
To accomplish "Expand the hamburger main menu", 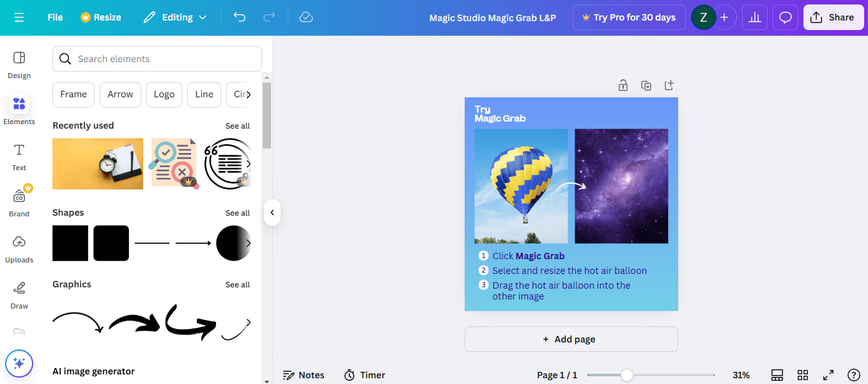I will 19,17.
